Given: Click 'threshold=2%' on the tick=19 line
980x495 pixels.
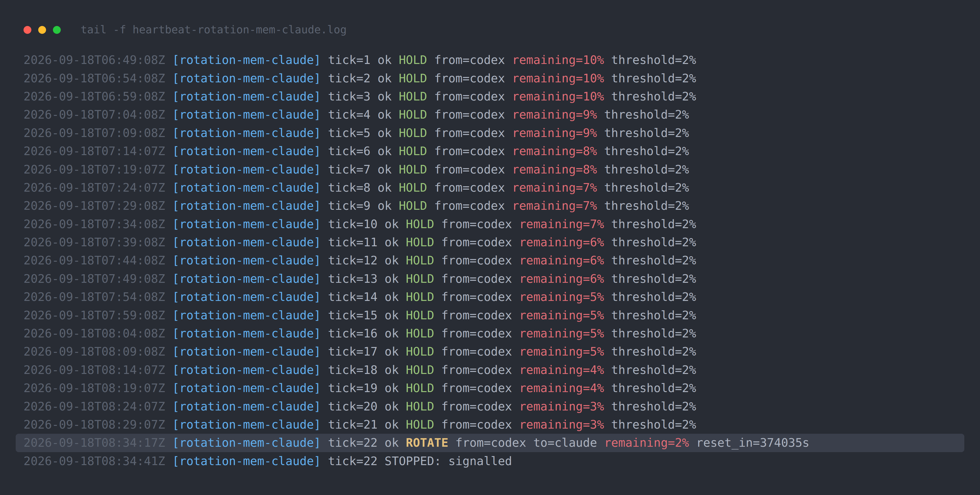Looking at the screenshot, I should [x=654, y=388].
